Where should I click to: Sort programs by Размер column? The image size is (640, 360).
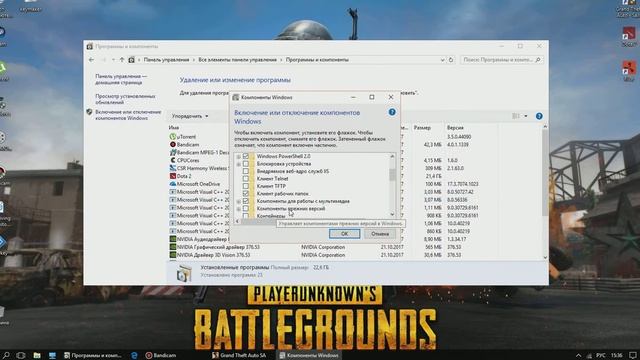pyautogui.click(x=422, y=128)
